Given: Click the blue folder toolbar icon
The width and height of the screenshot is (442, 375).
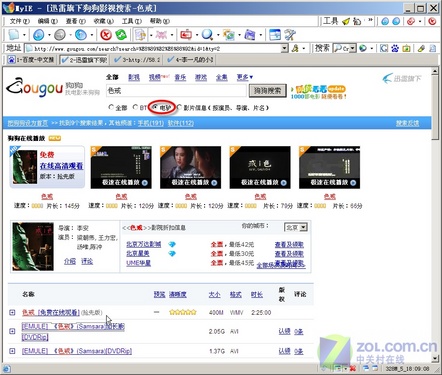Looking at the screenshot, I should click(250, 34).
